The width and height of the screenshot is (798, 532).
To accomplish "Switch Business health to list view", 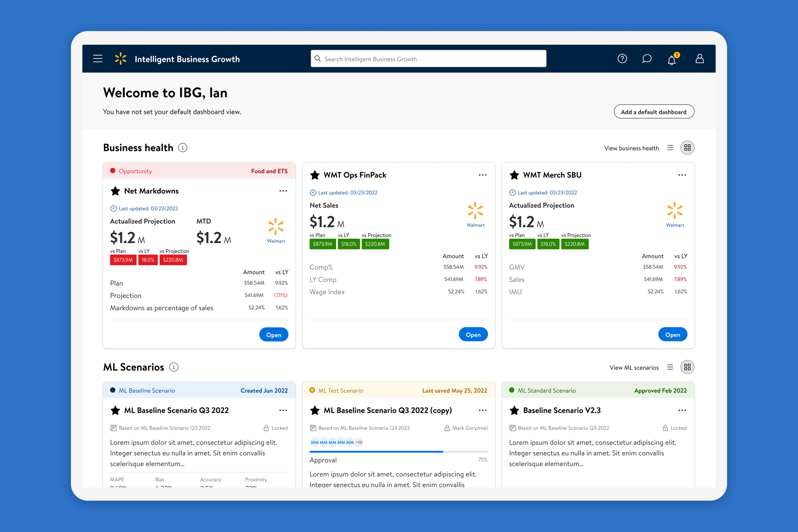I will coord(670,147).
